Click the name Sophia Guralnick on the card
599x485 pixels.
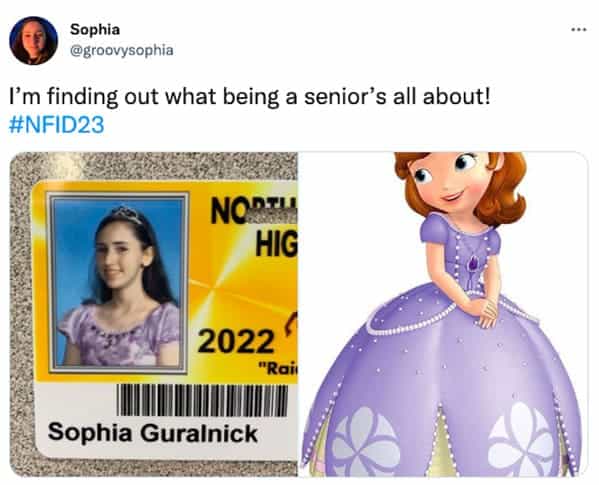[153, 433]
